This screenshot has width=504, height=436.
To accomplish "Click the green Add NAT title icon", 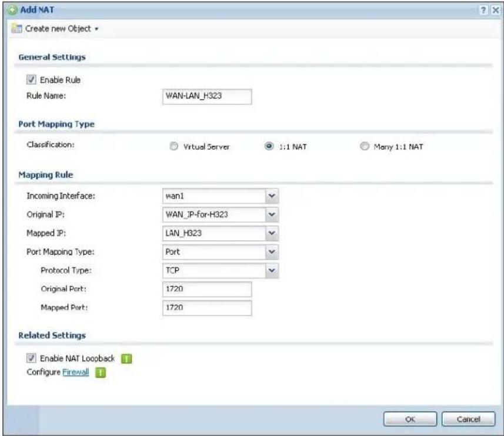I will coord(12,10).
